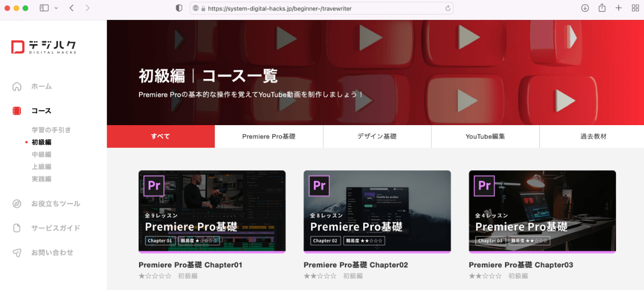Click the URL address field
644x290 pixels.
point(321,9)
